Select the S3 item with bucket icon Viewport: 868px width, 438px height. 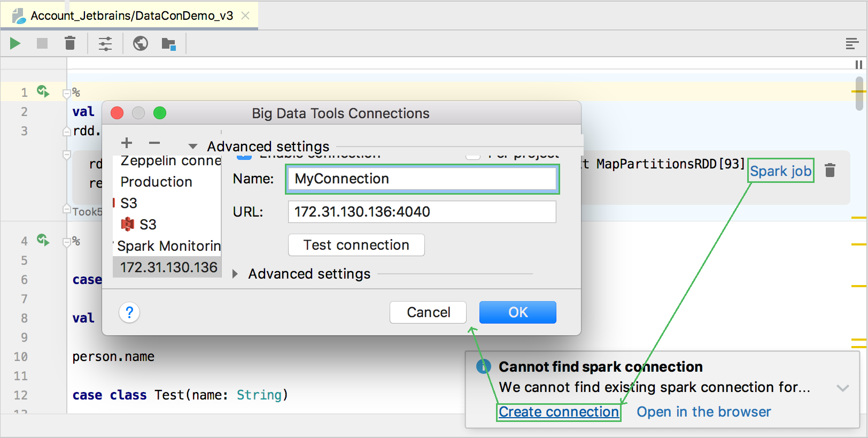tap(168, 225)
